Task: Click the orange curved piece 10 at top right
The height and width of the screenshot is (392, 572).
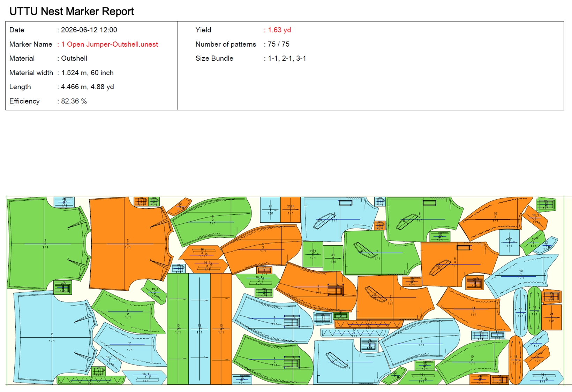Action: [495, 218]
